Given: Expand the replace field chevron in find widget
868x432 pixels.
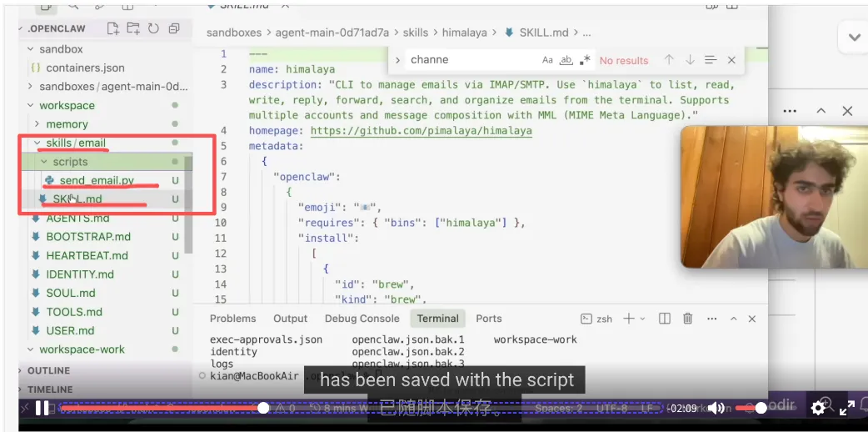Looking at the screenshot, I should 397,60.
